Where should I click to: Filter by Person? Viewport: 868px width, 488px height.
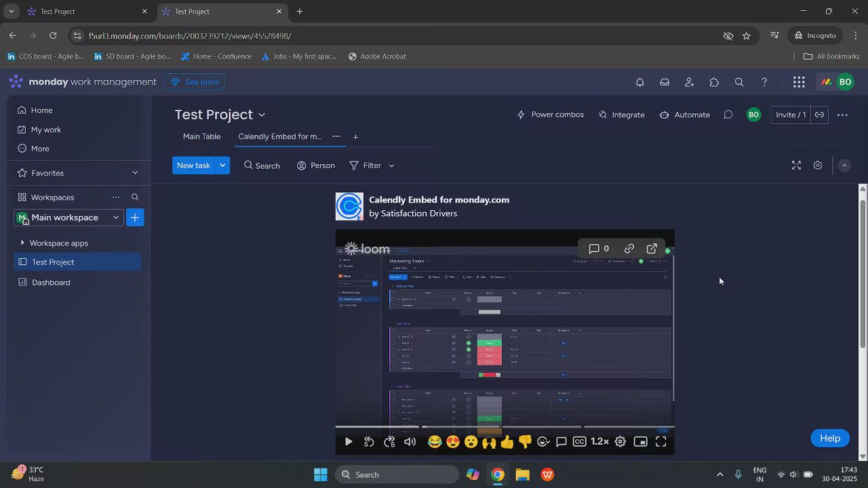[x=316, y=165]
